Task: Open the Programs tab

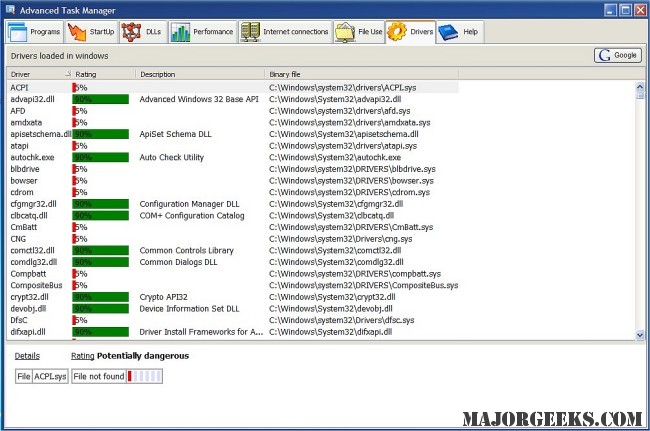Action: pyautogui.click(x=34, y=32)
